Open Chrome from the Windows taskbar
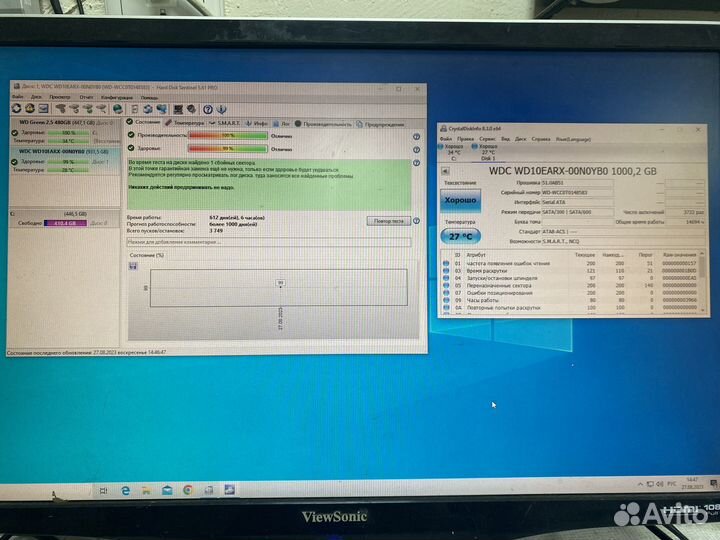 [187, 490]
